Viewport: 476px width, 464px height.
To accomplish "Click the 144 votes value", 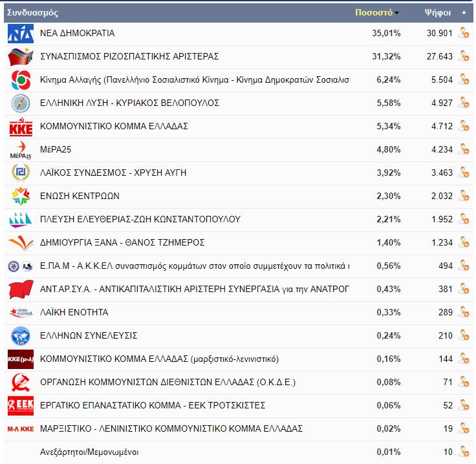I will click(446, 359).
